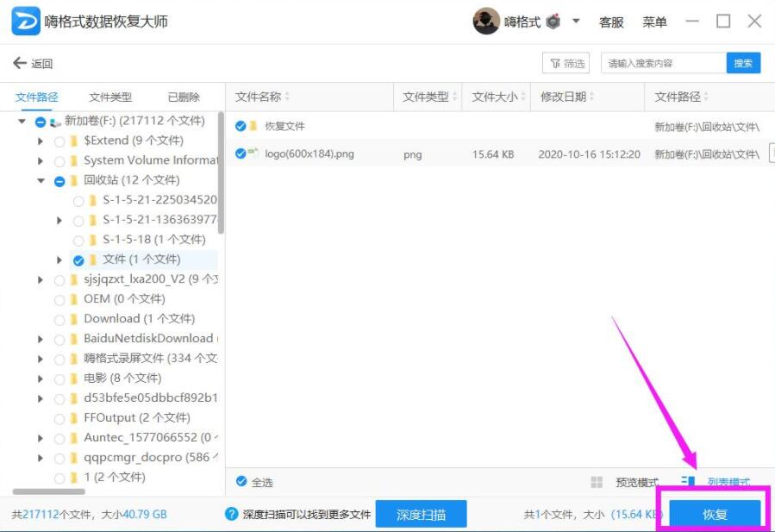Expand the 文件 (1 个文件) folder

click(59, 260)
